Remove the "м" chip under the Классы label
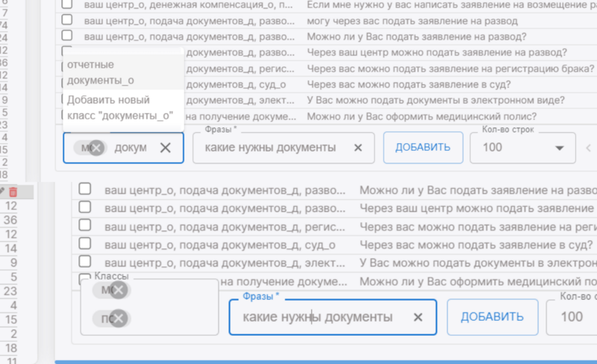 point(118,292)
